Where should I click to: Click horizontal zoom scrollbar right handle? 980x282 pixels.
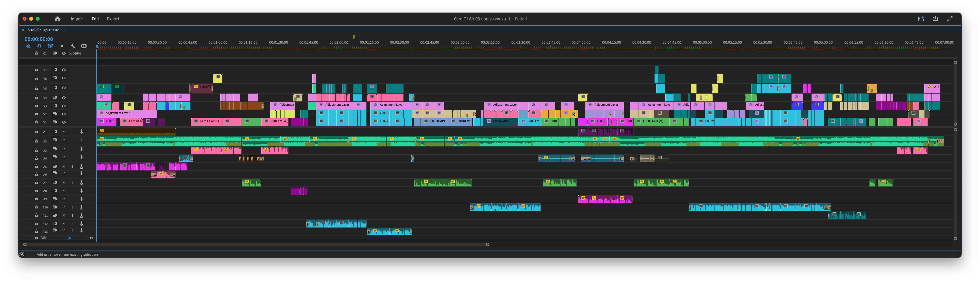point(488,245)
